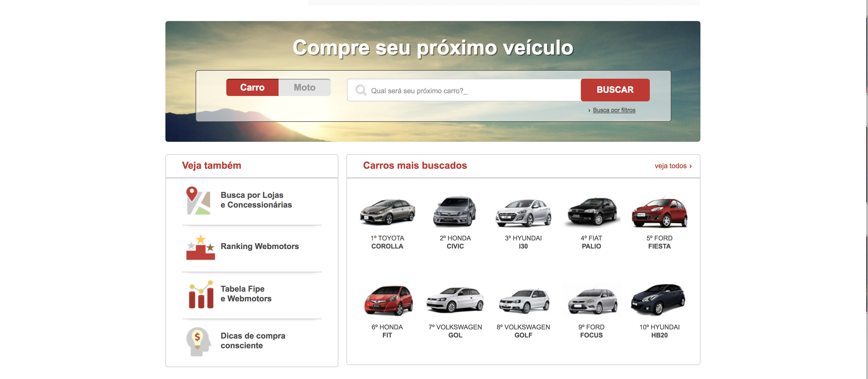Viewport: 868px width, 379px height.
Task: Click the lightbulb head dicas icon
Action: pyautogui.click(x=199, y=342)
